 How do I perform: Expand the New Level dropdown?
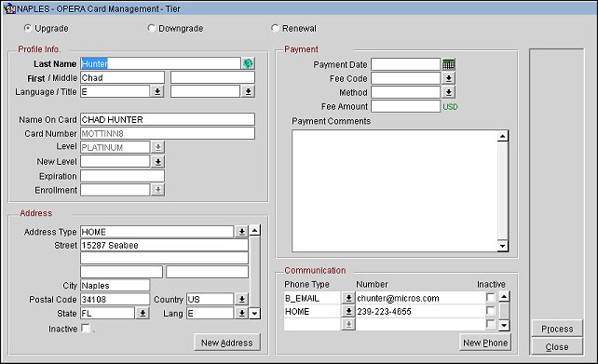(157, 162)
